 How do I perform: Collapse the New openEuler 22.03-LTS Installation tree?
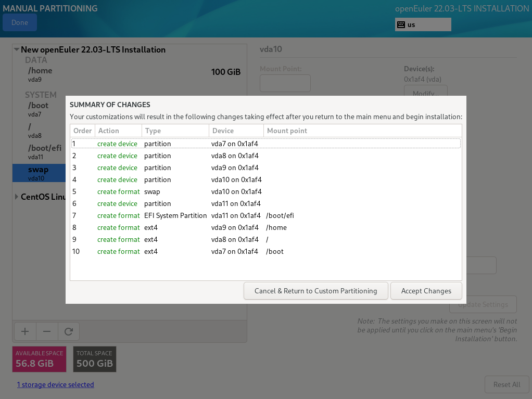pos(16,49)
